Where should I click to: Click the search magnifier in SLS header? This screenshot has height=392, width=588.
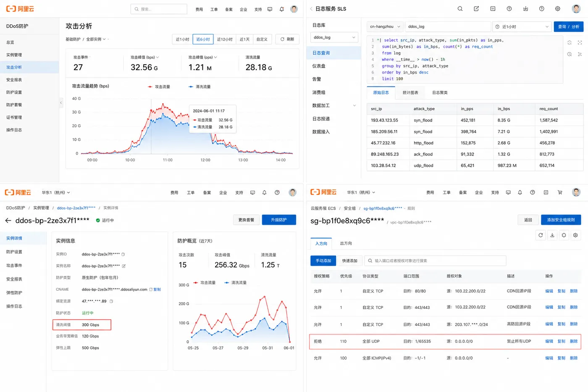[460, 9]
